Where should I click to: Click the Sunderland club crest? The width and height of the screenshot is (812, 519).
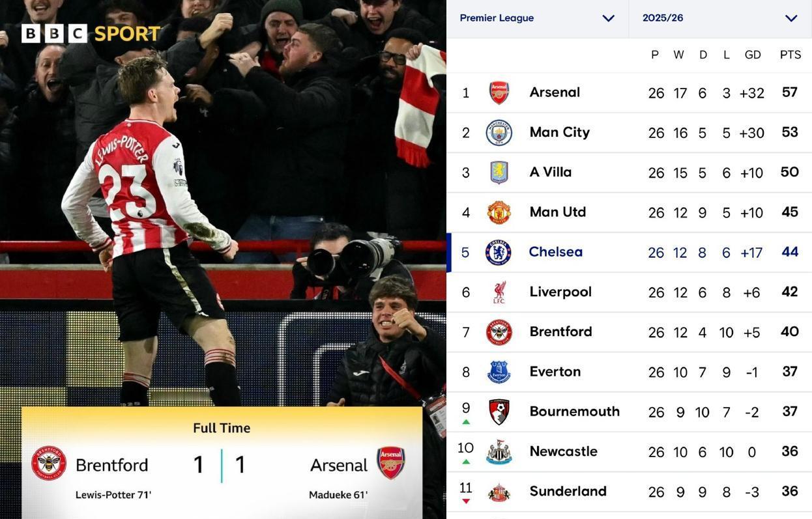[x=499, y=492]
